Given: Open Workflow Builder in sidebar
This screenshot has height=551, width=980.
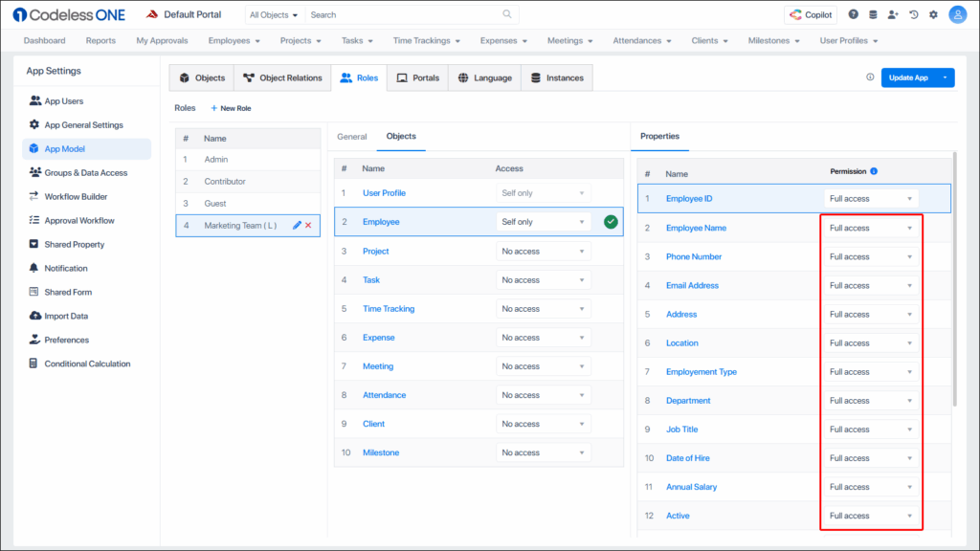Looking at the screenshot, I should (76, 196).
